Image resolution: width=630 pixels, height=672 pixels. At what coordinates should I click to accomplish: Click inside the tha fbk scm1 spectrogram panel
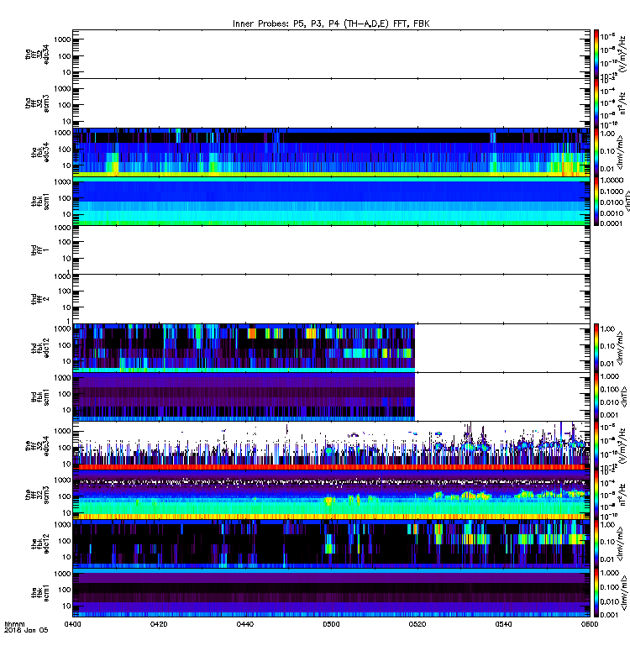(331, 201)
